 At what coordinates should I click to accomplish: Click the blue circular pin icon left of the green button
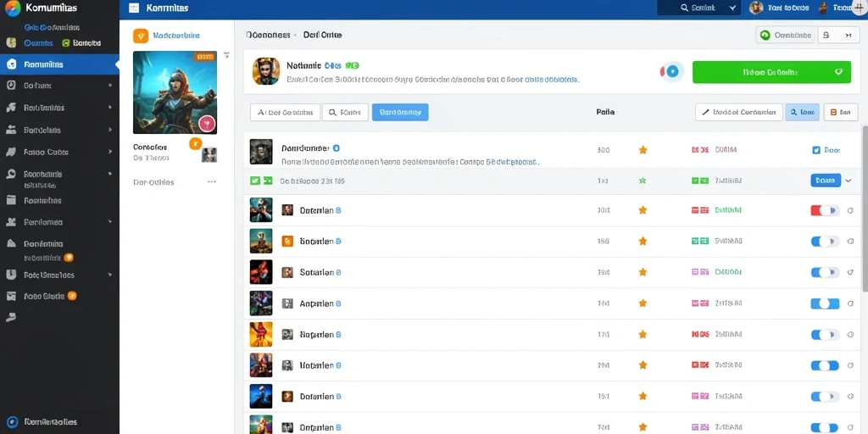(x=672, y=71)
